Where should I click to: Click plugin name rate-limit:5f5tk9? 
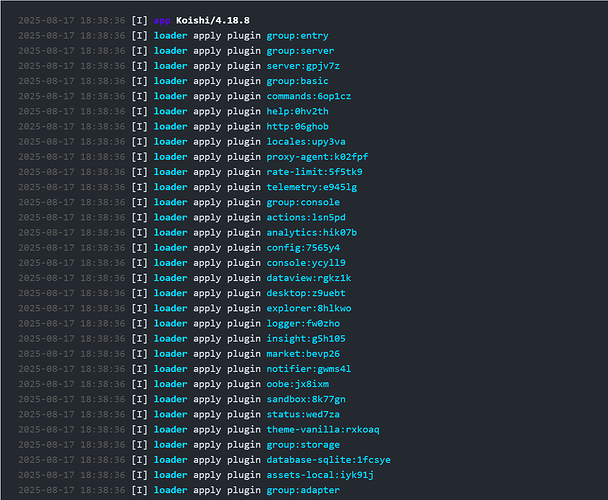point(314,172)
